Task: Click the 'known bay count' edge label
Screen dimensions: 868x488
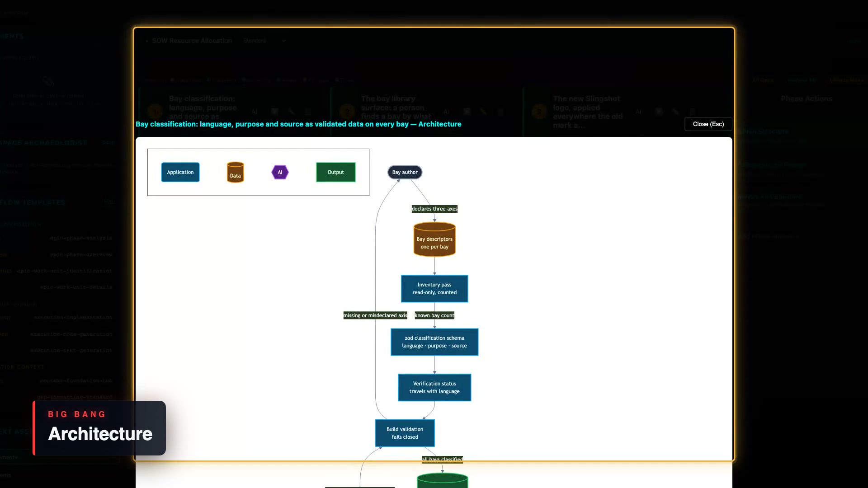Action: click(434, 315)
